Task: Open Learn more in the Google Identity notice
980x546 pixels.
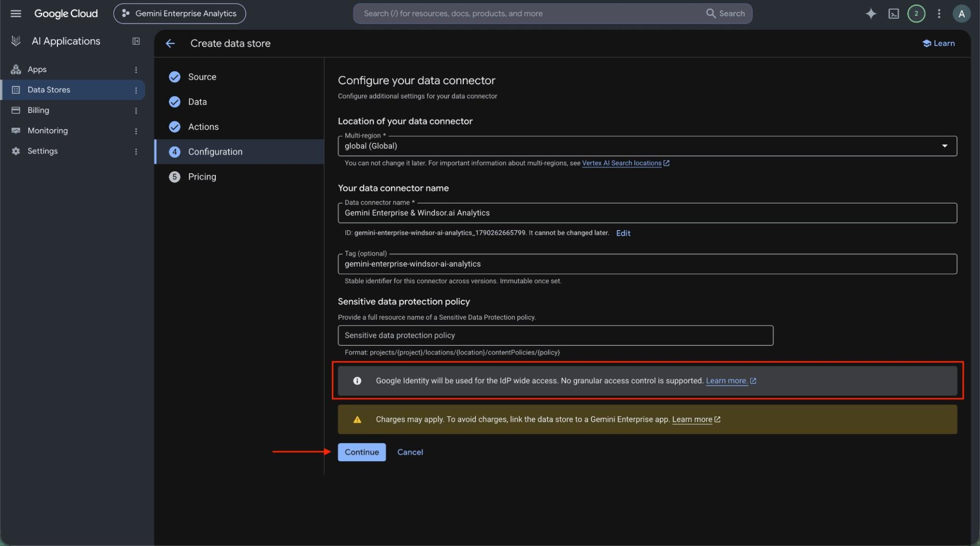Action: click(731, 381)
